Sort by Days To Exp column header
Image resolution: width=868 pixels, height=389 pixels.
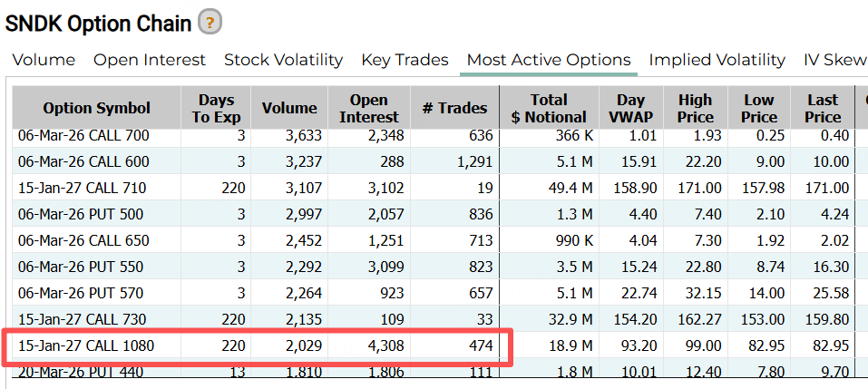(x=216, y=108)
